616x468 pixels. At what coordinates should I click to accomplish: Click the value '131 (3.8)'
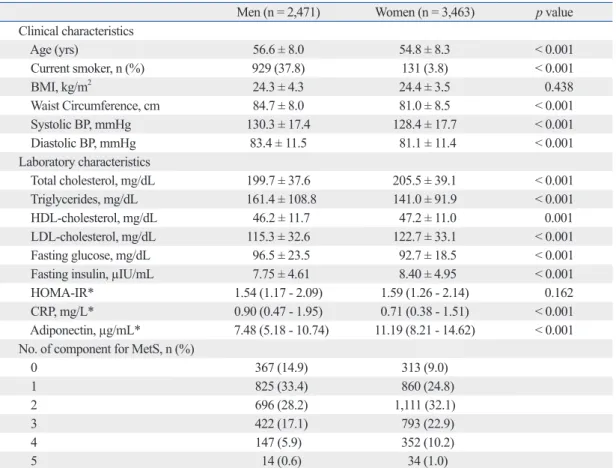[425, 68]
